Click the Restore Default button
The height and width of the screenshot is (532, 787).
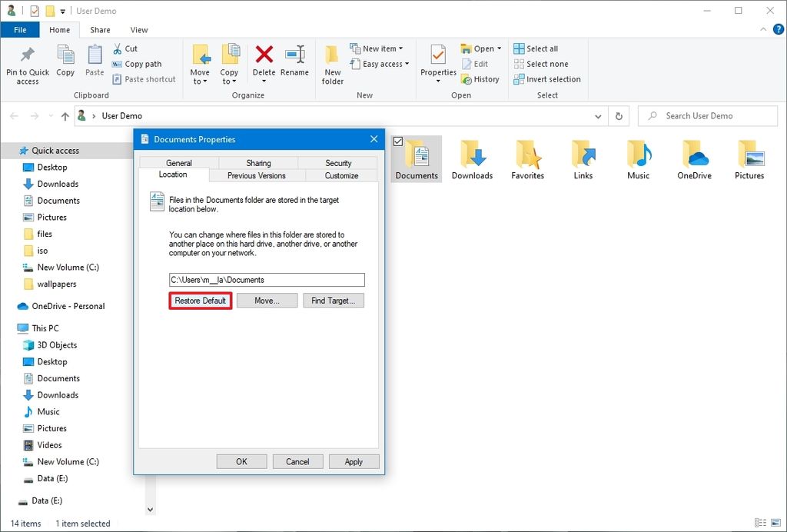click(x=200, y=300)
